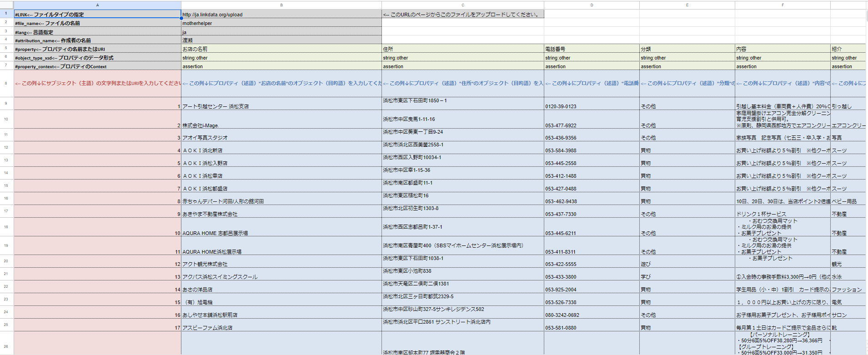This screenshot has height=355, width=868.
Task: Click the #LINK file type cell
Action: pos(97,14)
